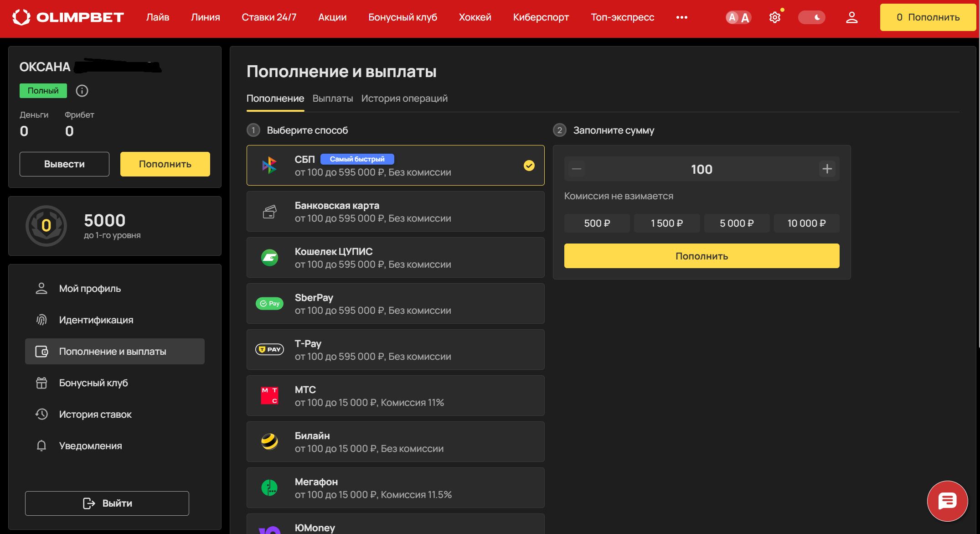Decrease amount with minus button
The width and height of the screenshot is (980, 534).
point(576,169)
